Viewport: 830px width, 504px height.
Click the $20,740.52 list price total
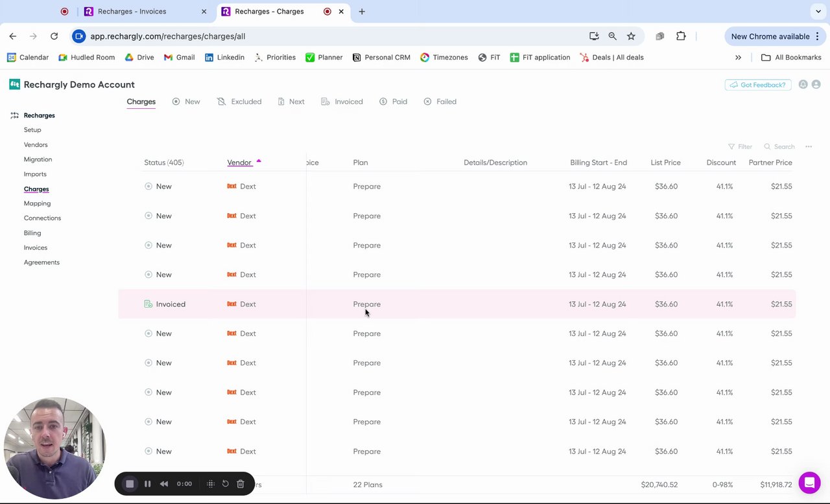[659, 485]
